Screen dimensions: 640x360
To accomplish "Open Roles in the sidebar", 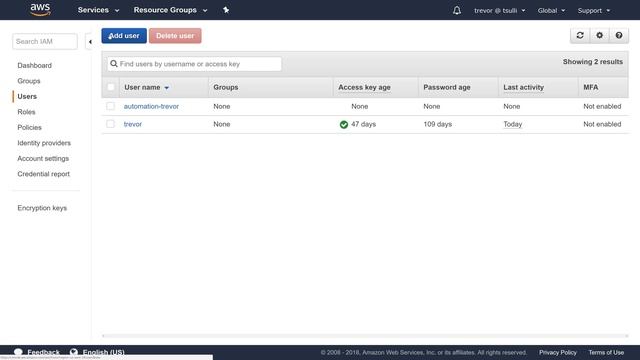I will 26,112.
